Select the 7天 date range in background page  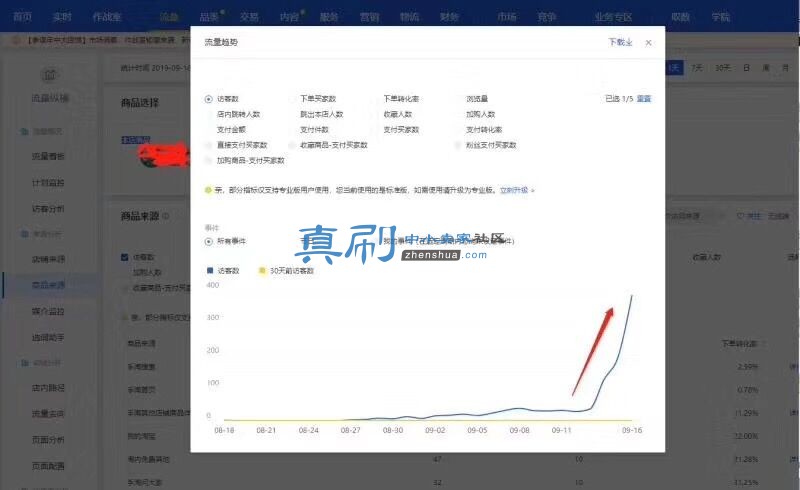pos(697,68)
